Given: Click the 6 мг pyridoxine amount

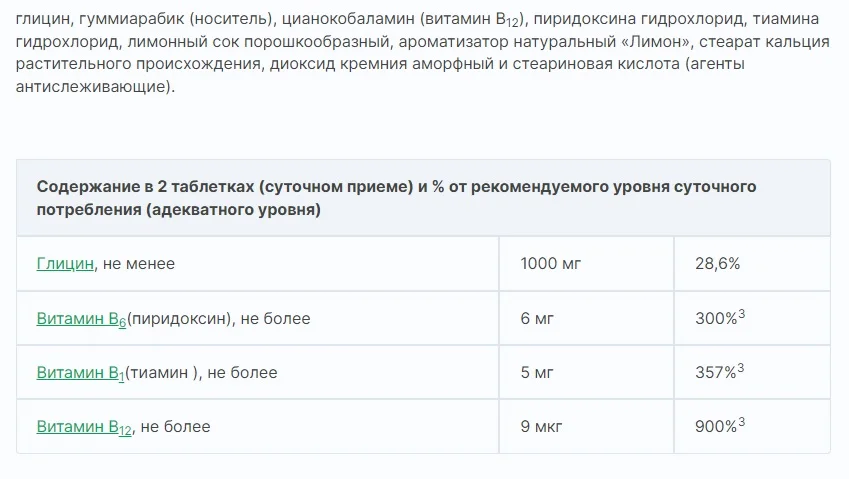Looking at the screenshot, I should (x=537, y=319).
